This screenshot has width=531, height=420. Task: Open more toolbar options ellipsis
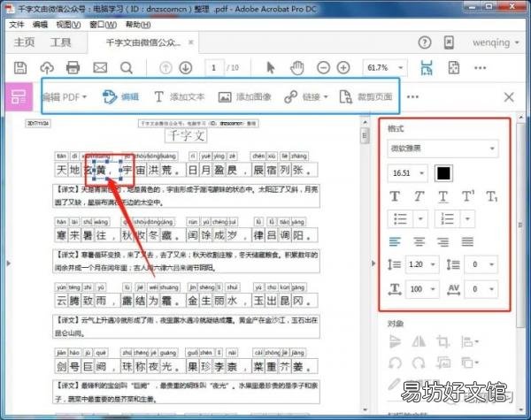[x=481, y=68]
